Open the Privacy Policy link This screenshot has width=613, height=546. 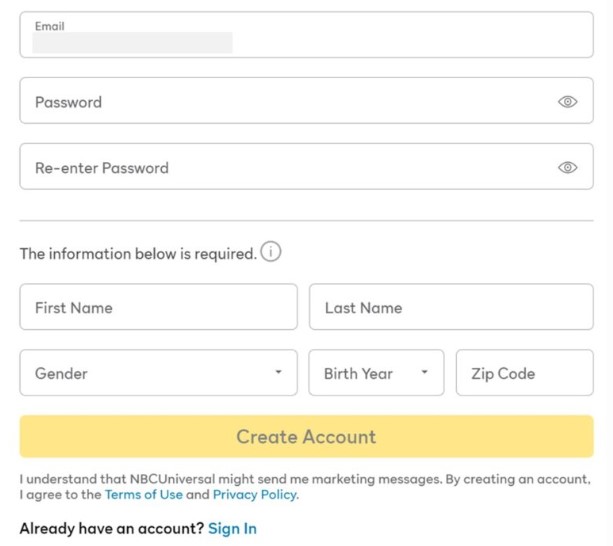(255, 495)
